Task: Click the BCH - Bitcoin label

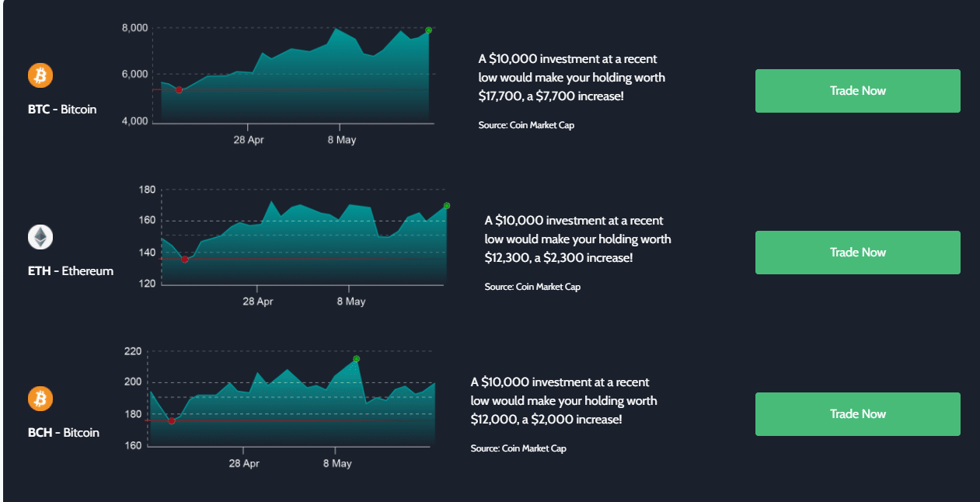Action: point(64,433)
